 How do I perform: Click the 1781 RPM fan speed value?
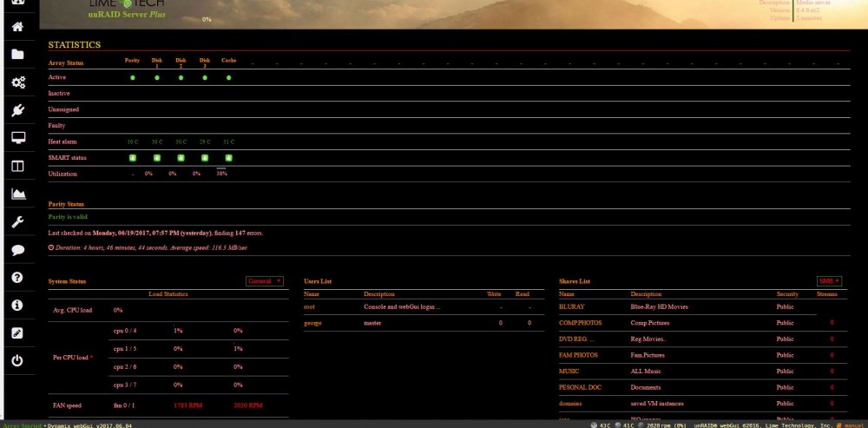click(188, 405)
